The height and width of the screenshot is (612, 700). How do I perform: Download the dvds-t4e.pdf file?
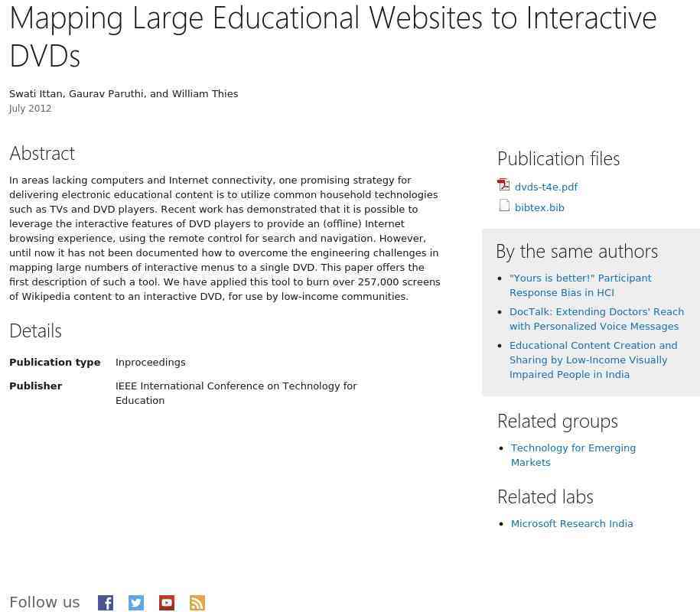(x=546, y=187)
